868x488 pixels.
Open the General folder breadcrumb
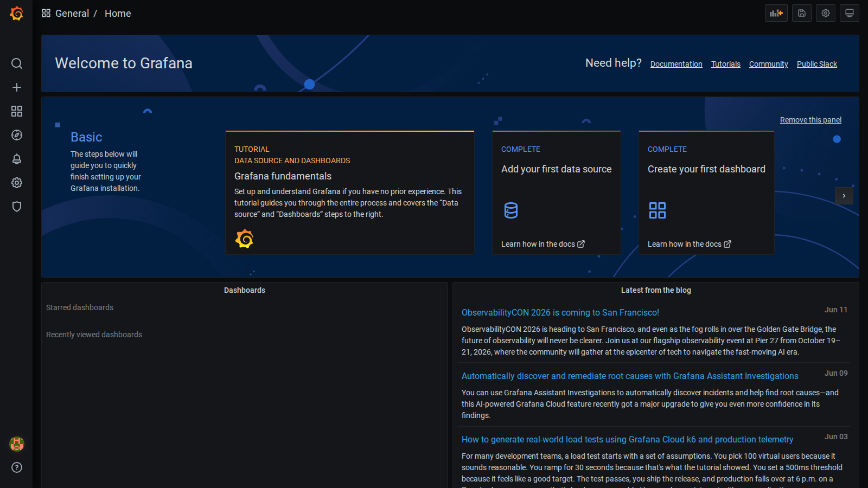[x=72, y=14]
